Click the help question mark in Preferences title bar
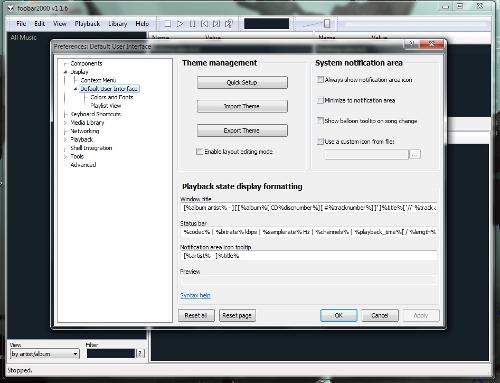The image size is (500, 383). [x=411, y=44]
